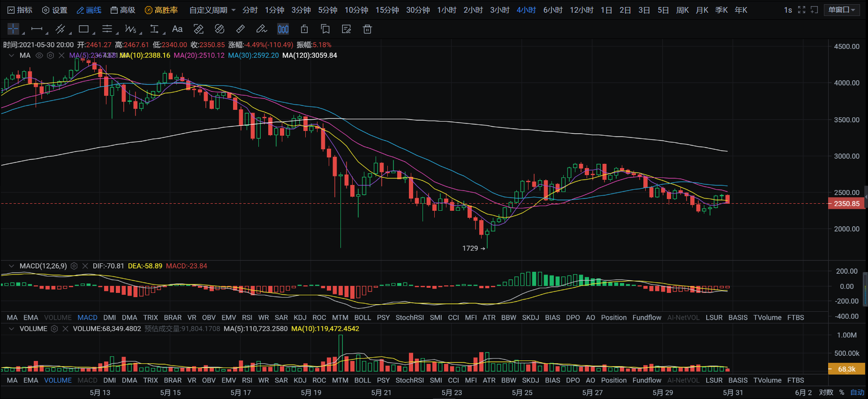
Task: Toggle the highlighted candlestick drawing mode icon
Action: coord(283,29)
